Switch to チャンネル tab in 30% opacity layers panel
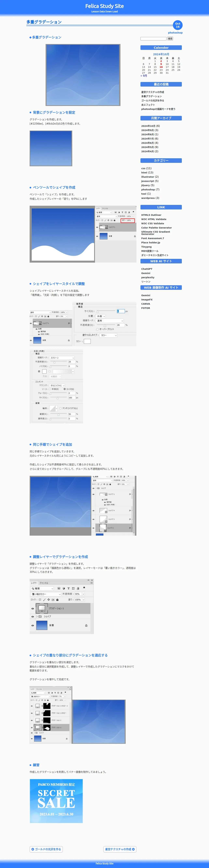 point(44,583)
